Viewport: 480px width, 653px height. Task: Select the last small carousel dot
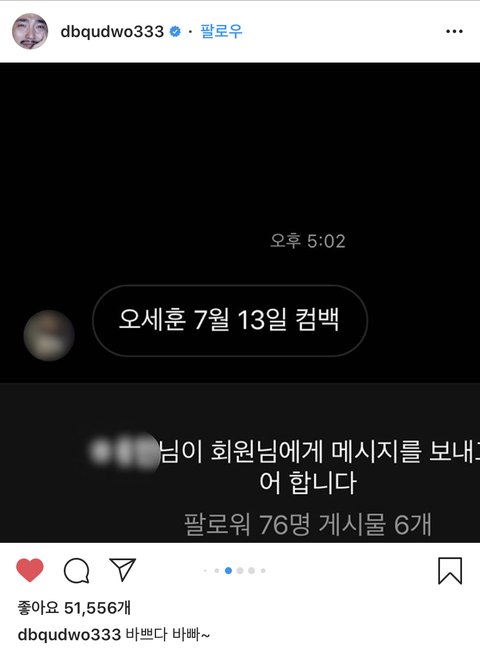click(x=263, y=571)
